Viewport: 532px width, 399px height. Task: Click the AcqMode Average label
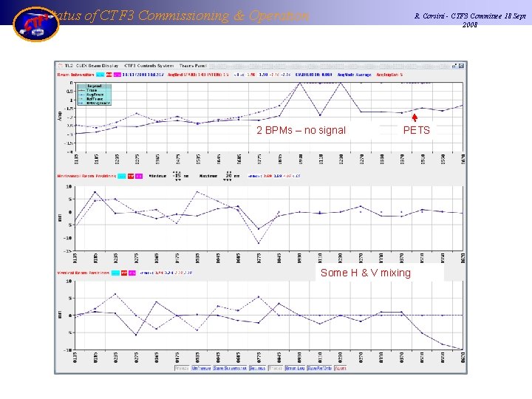click(354, 75)
